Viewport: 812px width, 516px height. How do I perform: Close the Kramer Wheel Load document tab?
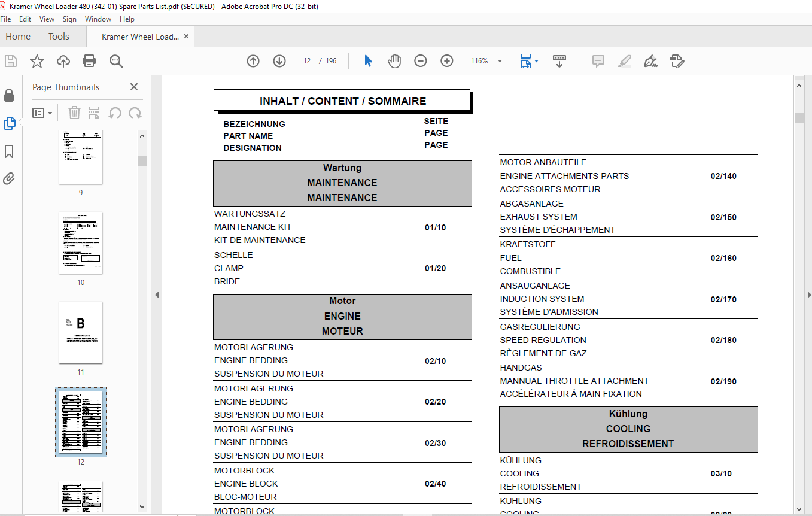click(186, 37)
